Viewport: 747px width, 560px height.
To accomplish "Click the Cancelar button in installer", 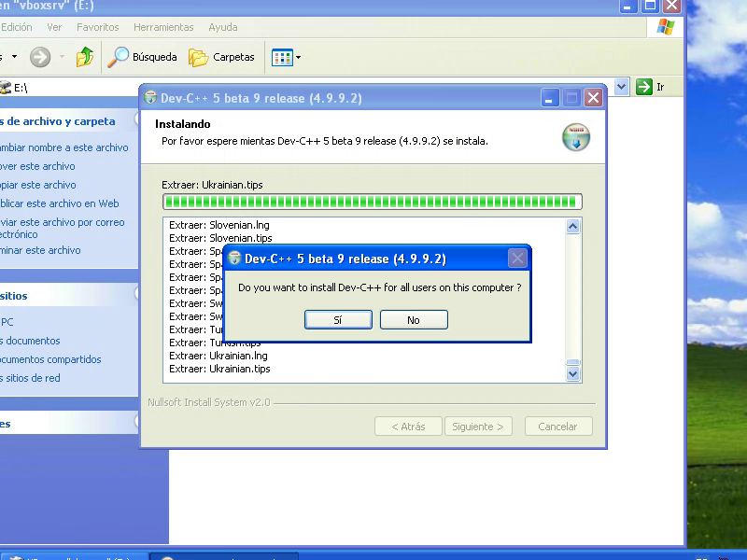I will coord(558,427).
